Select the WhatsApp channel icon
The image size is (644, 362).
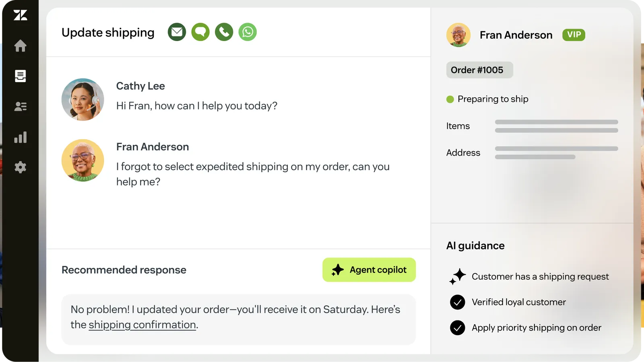click(x=247, y=31)
